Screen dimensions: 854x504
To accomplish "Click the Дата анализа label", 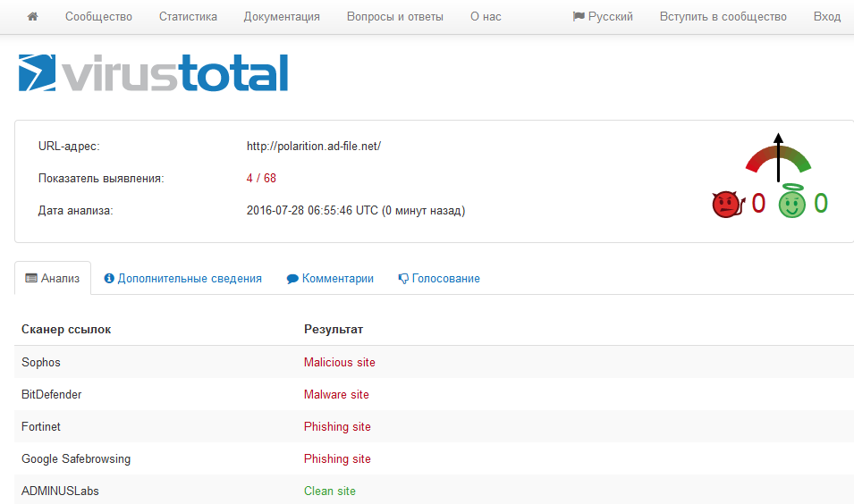I will (75, 210).
